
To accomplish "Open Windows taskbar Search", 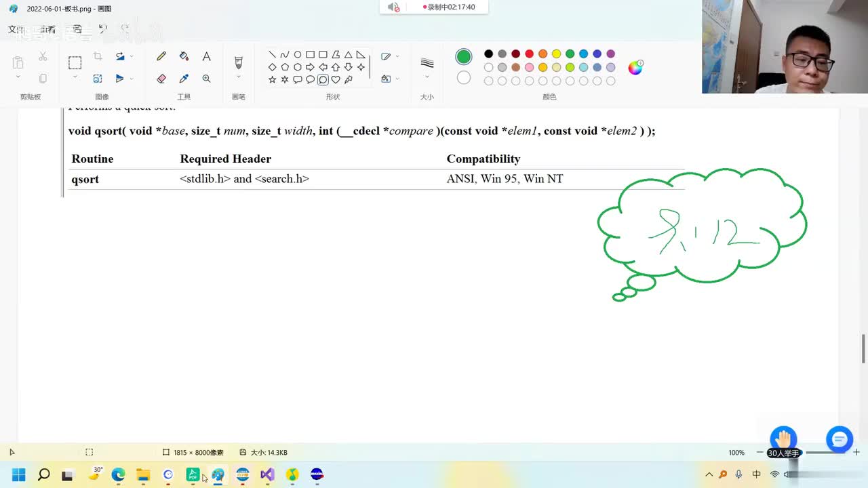I will [x=43, y=474].
